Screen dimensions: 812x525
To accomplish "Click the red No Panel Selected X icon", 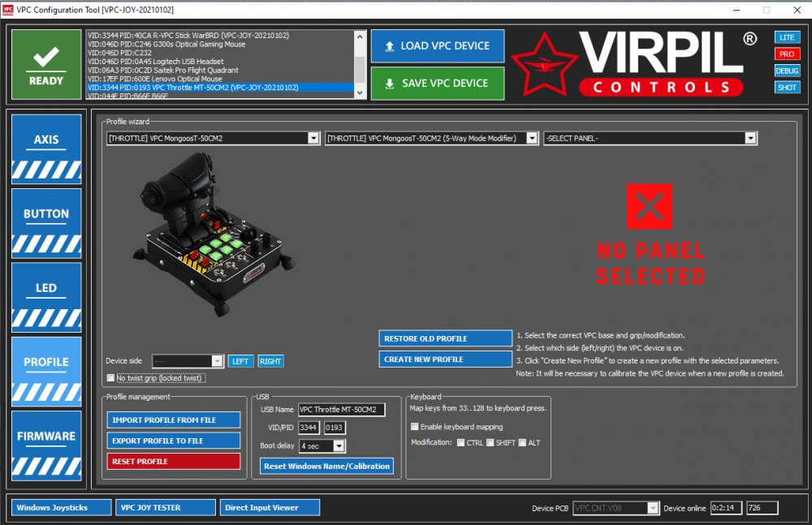I will pos(650,206).
